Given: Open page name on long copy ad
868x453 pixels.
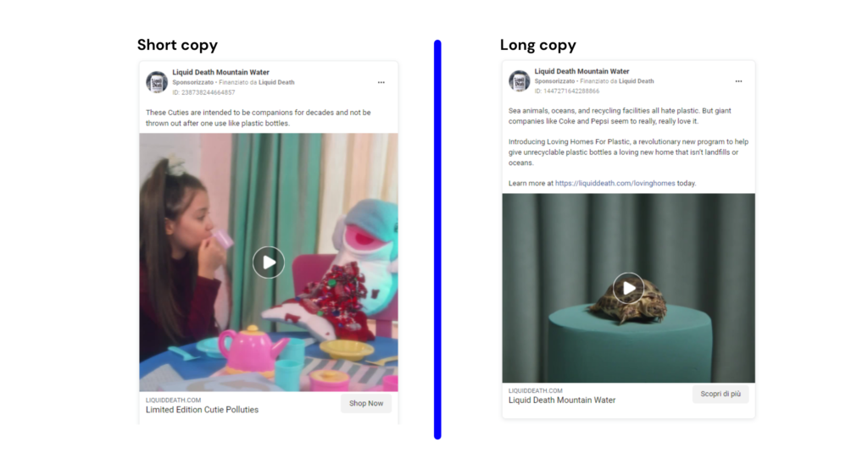Looking at the screenshot, I should coord(581,71).
